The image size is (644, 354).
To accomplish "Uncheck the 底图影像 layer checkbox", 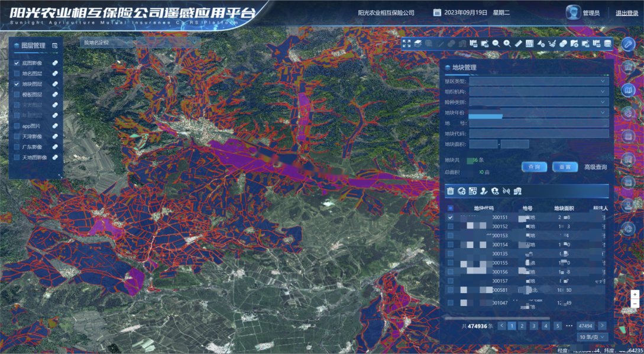I will click(x=17, y=63).
